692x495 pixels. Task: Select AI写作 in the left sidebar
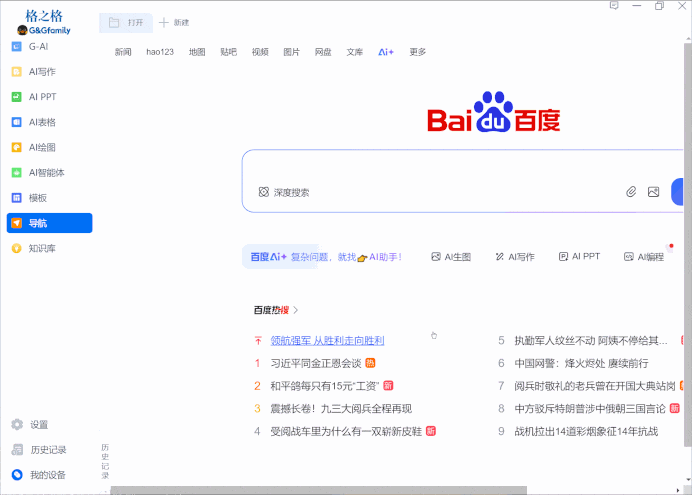pyautogui.click(x=41, y=72)
